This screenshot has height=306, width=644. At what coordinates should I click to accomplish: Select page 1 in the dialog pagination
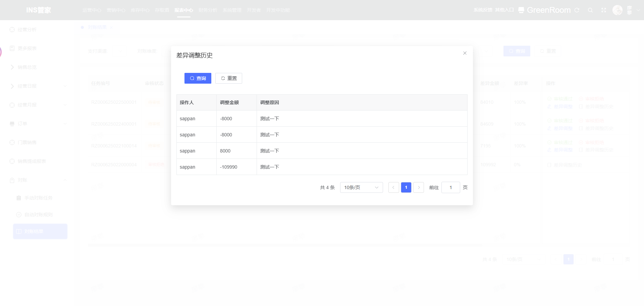click(x=406, y=187)
